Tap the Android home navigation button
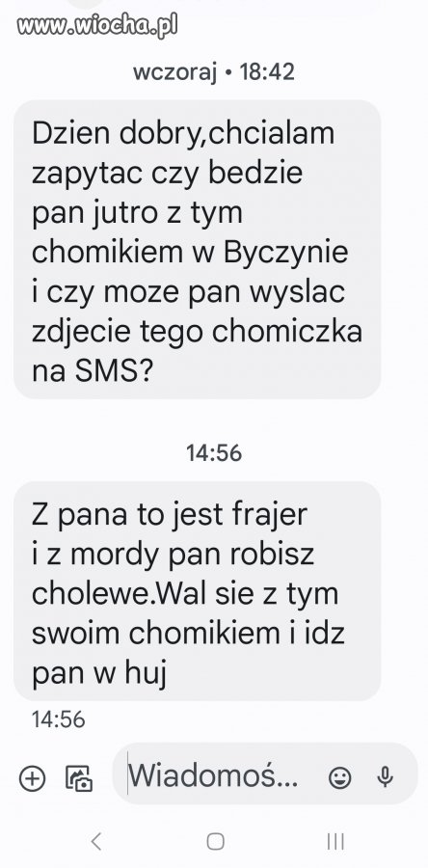Viewport: 428px width, 868px height. (215, 841)
